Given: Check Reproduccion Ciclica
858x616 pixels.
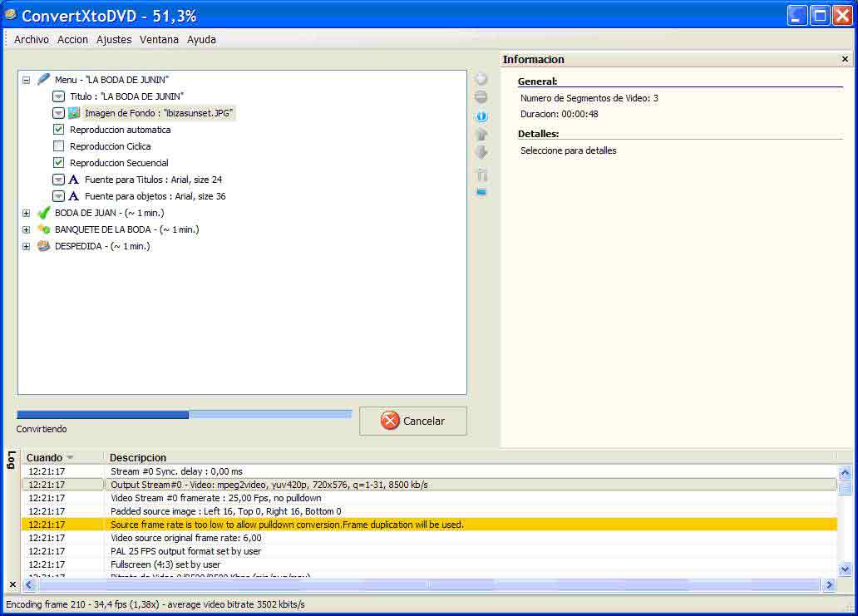Looking at the screenshot, I should tap(58, 146).
